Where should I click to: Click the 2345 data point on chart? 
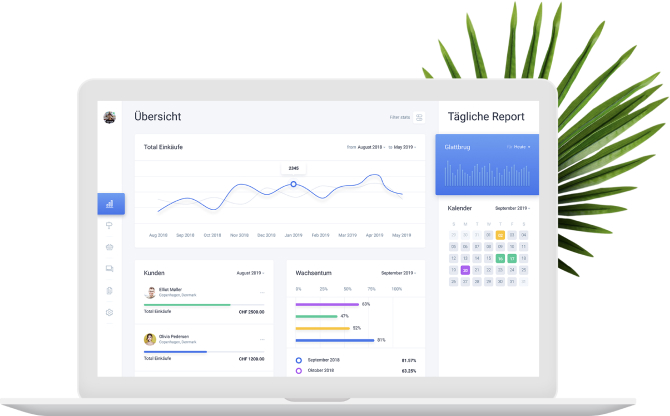pos(293,184)
